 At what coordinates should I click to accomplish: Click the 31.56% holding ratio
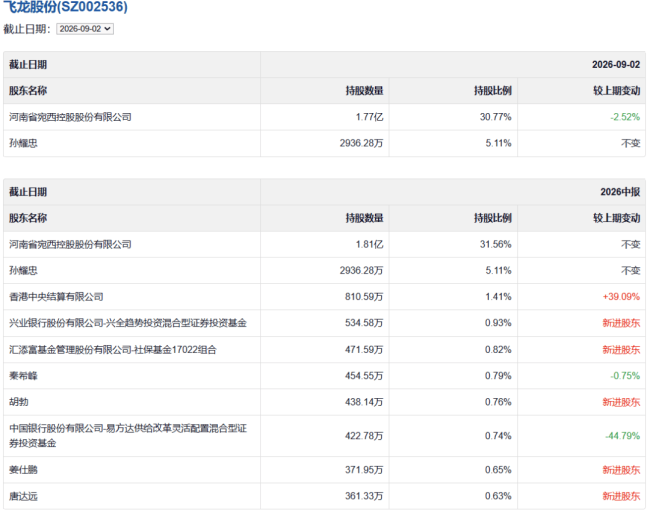point(495,244)
